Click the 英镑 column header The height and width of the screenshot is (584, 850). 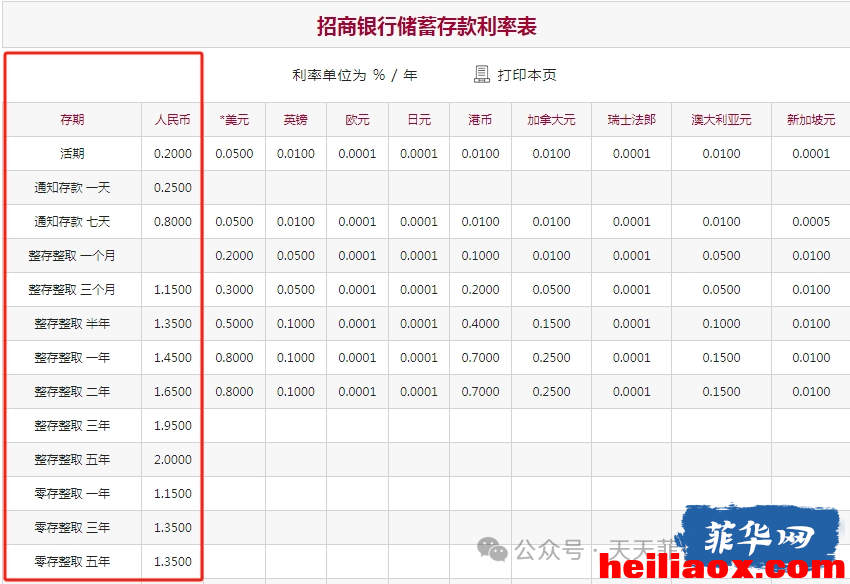coord(295,119)
